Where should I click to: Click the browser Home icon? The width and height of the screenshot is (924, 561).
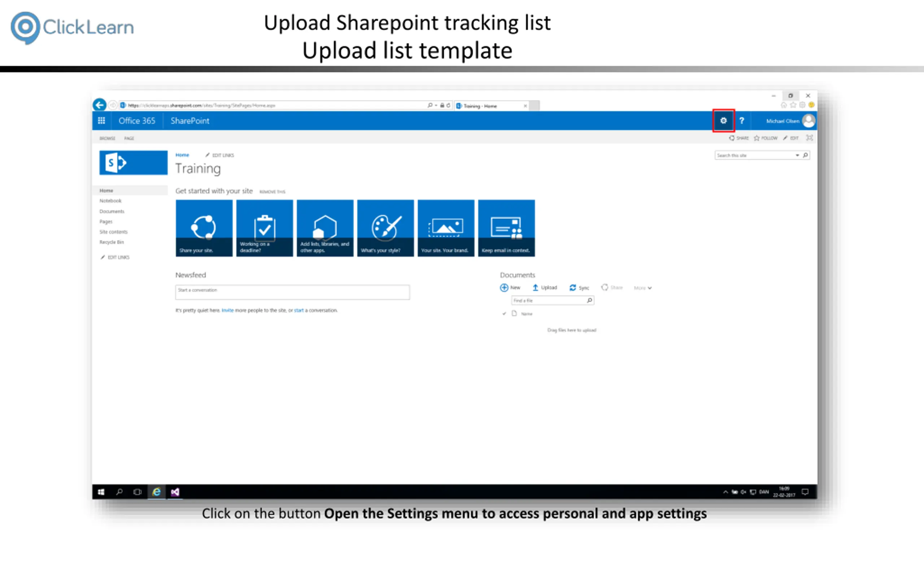point(784,105)
